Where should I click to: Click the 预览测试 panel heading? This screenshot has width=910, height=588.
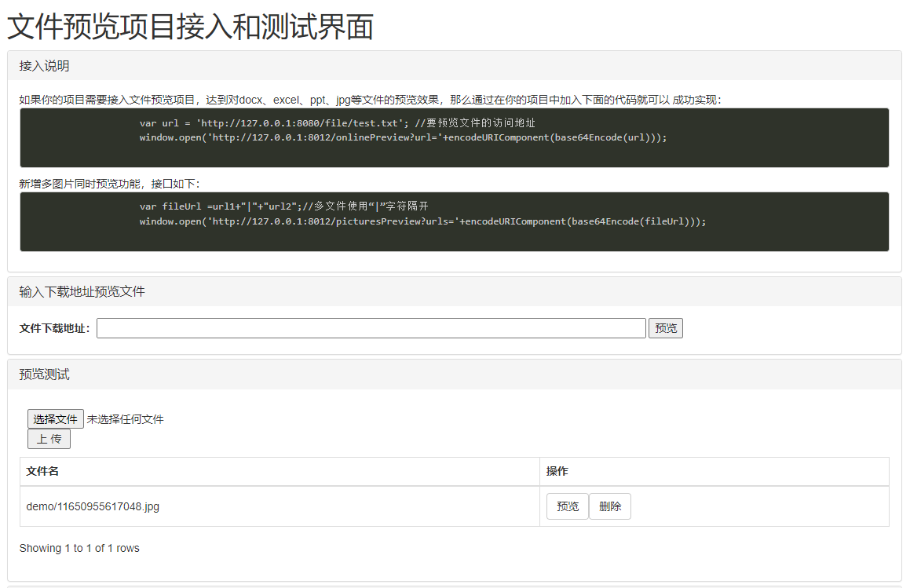click(x=44, y=374)
